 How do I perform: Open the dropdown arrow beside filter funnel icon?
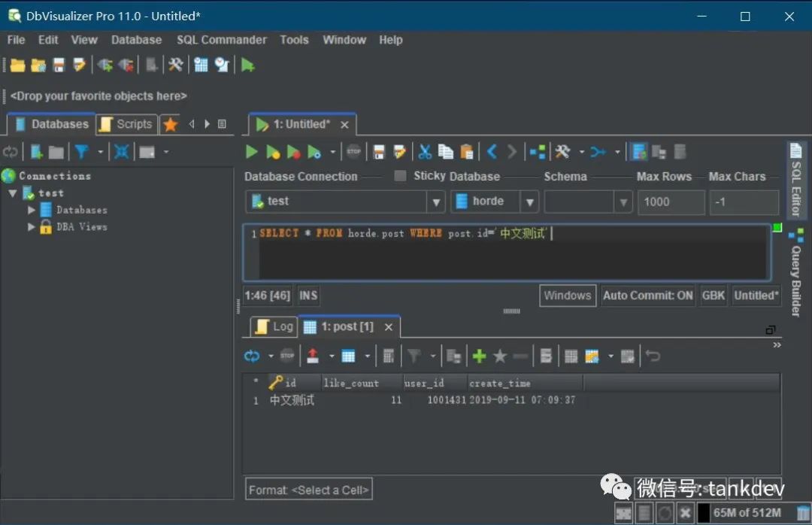click(101, 152)
